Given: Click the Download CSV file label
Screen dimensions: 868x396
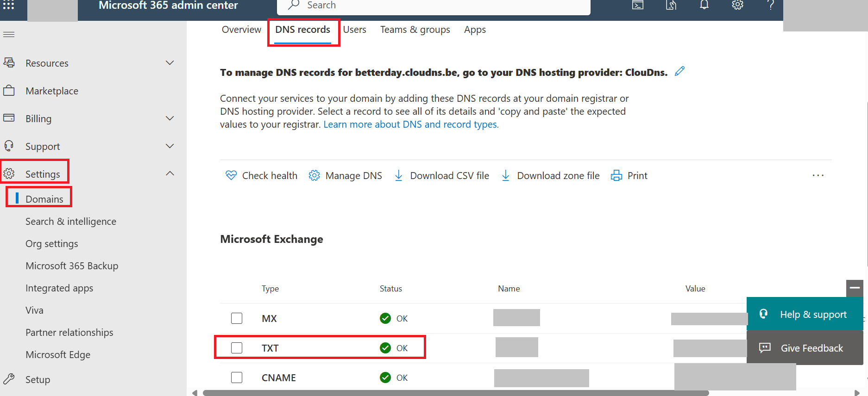Looking at the screenshot, I should click(x=449, y=176).
